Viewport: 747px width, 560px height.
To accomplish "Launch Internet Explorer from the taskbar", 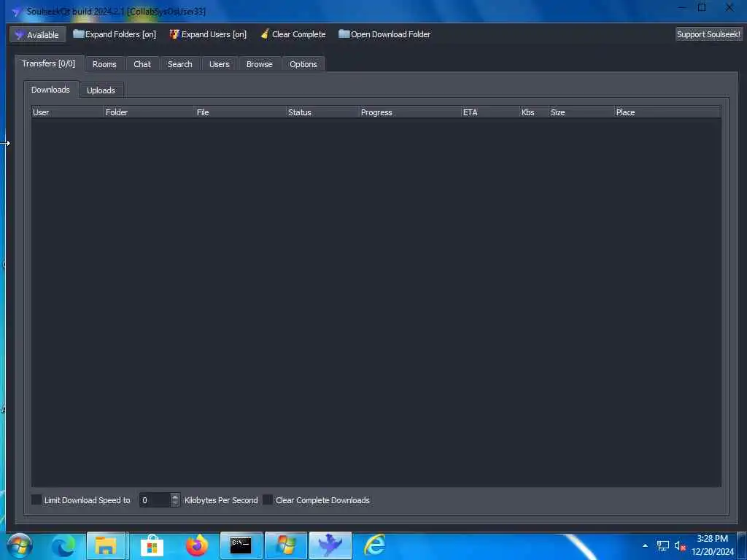I will pyautogui.click(x=375, y=545).
